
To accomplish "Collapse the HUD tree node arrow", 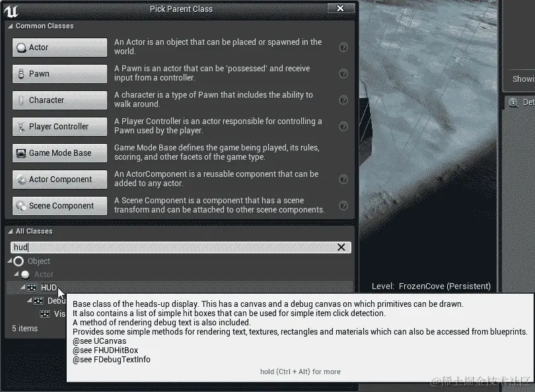I will tap(23, 287).
